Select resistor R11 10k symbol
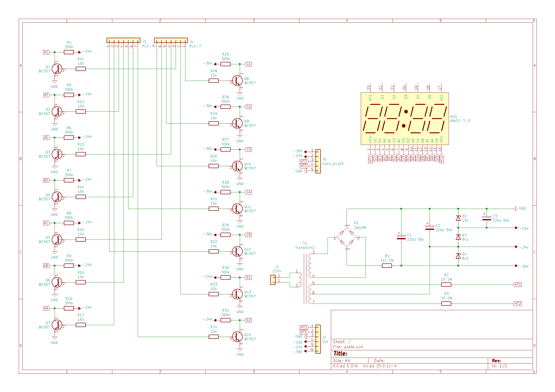Image resolution: width=555 pixels, height=392 pixels. tap(81, 69)
